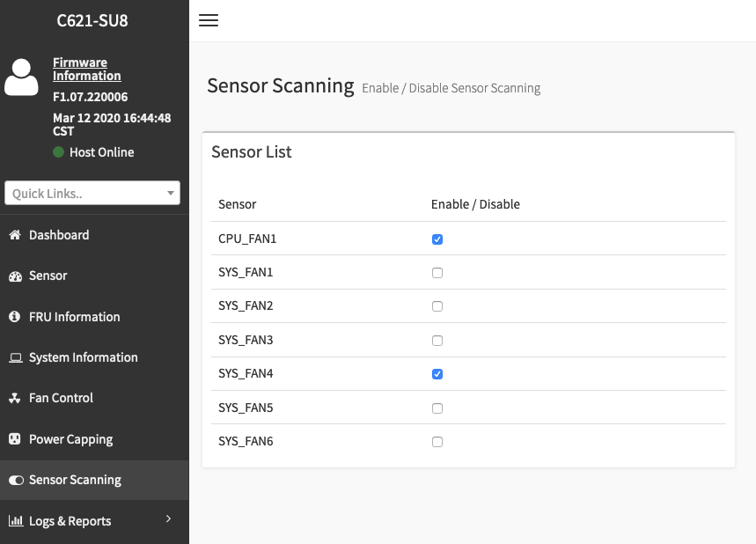Click the Power Capping outlet icon
Viewport: 756px width, 544px height.
point(14,439)
